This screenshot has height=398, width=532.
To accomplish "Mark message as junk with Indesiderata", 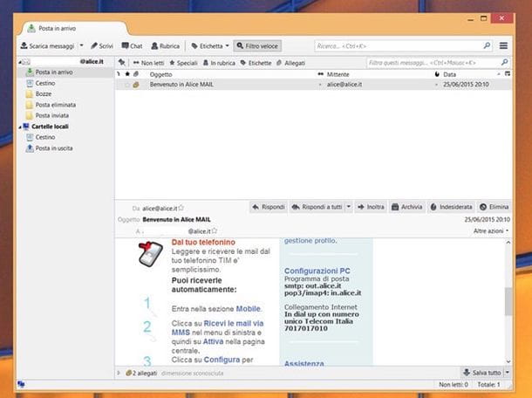I will [x=451, y=207].
